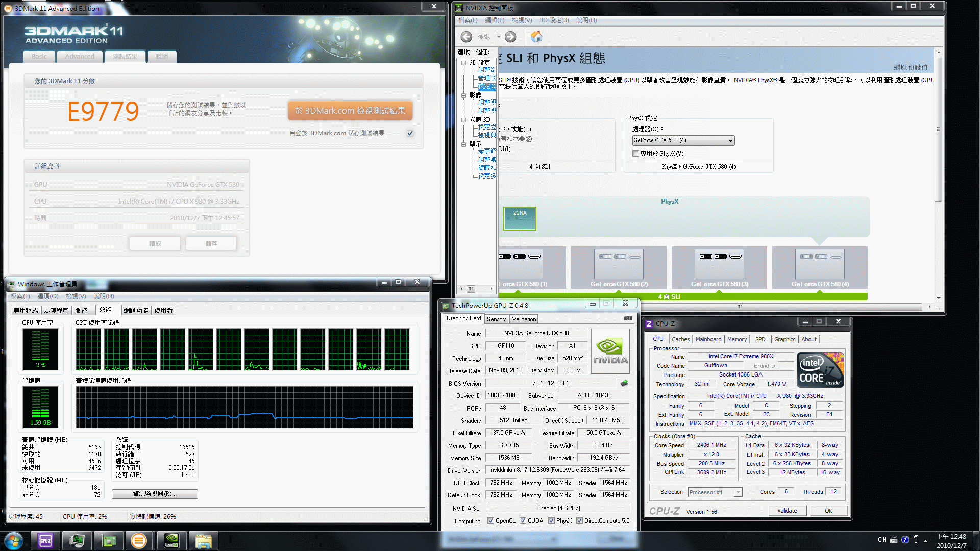
Task: Click the back arrow in NVIDIA panel
Action: pyautogui.click(x=466, y=37)
